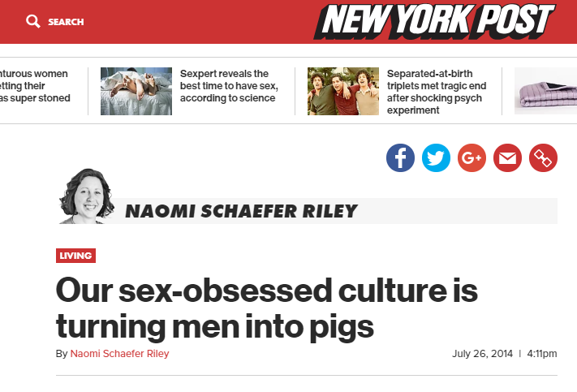Click the July 26, 2014 publication date
This screenshot has width=577, height=392.
click(x=482, y=354)
